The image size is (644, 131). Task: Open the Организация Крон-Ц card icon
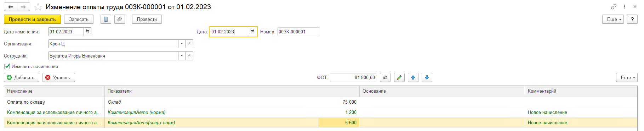(x=189, y=44)
